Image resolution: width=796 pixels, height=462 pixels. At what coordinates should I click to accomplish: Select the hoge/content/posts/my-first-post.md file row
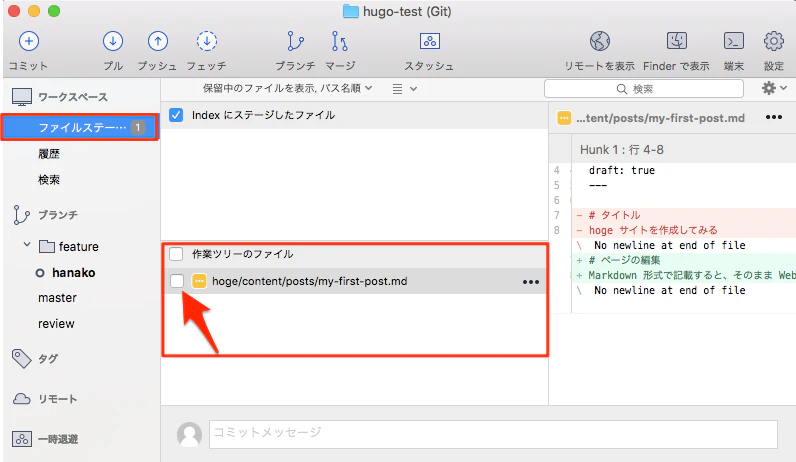tap(355, 281)
